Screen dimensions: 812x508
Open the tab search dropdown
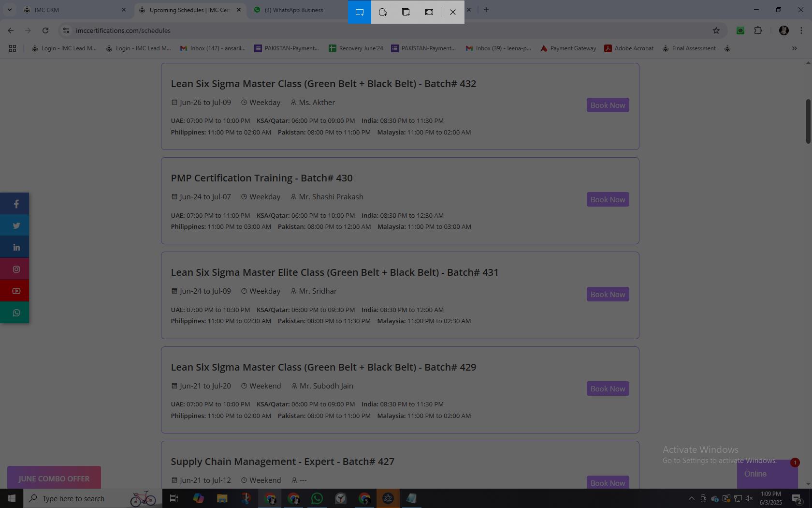(x=10, y=10)
